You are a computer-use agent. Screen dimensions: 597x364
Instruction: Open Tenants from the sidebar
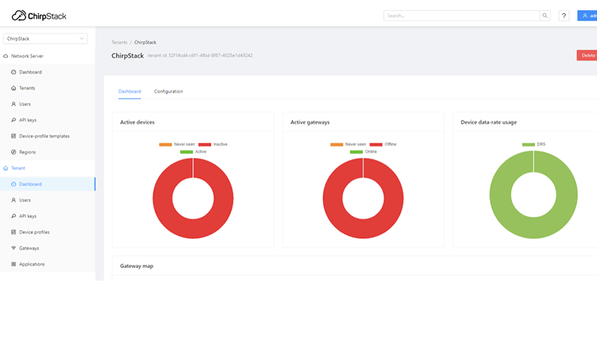pos(27,88)
